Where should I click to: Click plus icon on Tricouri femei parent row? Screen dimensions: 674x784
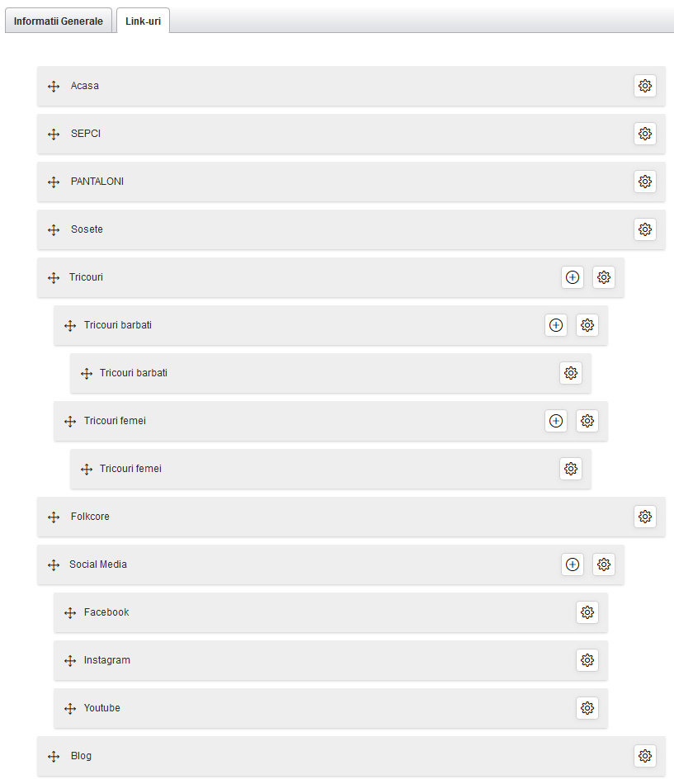(x=556, y=421)
